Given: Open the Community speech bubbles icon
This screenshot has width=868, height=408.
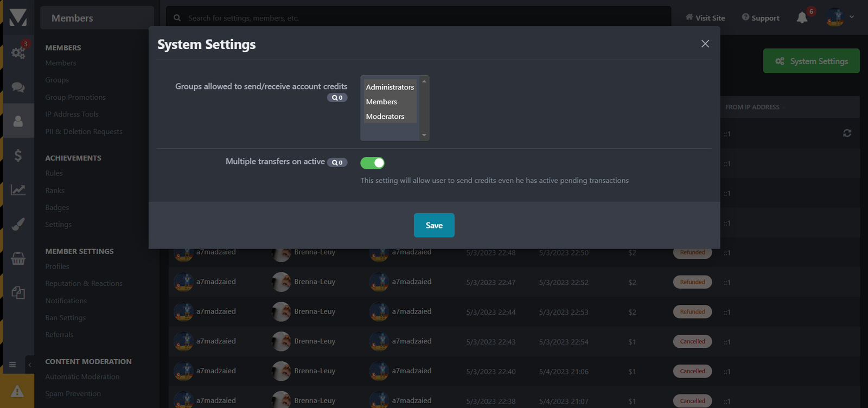Looking at the screenshot, I should tap(18, 87).
